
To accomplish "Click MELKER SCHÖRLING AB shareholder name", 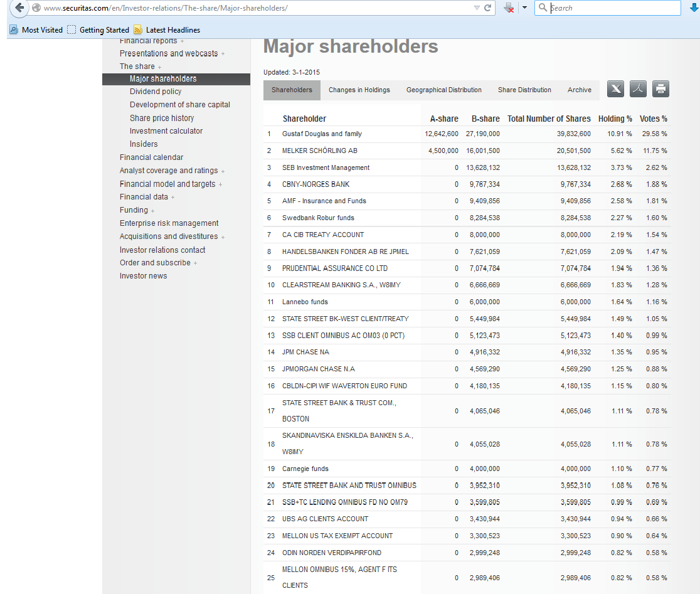I will (320, 151).
